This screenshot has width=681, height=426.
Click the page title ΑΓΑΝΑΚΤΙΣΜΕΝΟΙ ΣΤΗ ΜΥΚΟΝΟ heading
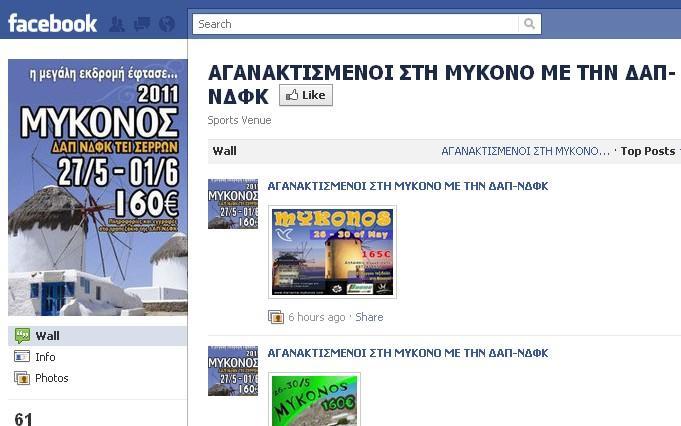(442, 84)
